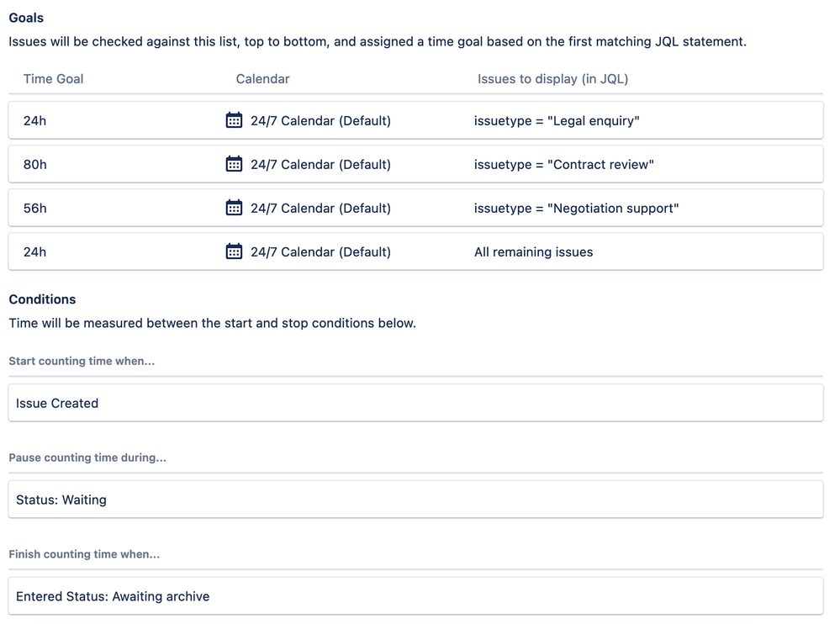This screenshot has width=840, height=624.
Task: Select the 24h goal for Legal enquiry
Action: [34, 121]
